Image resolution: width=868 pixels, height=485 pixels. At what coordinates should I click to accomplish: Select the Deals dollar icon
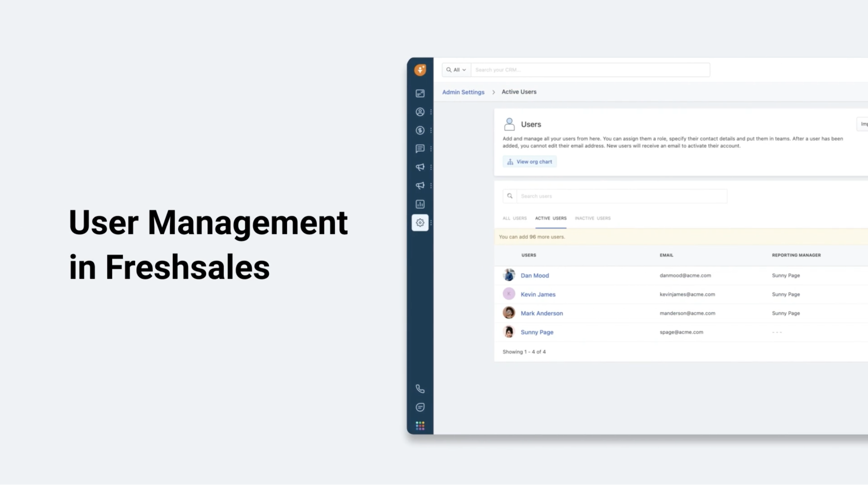(x=420, y=130)
